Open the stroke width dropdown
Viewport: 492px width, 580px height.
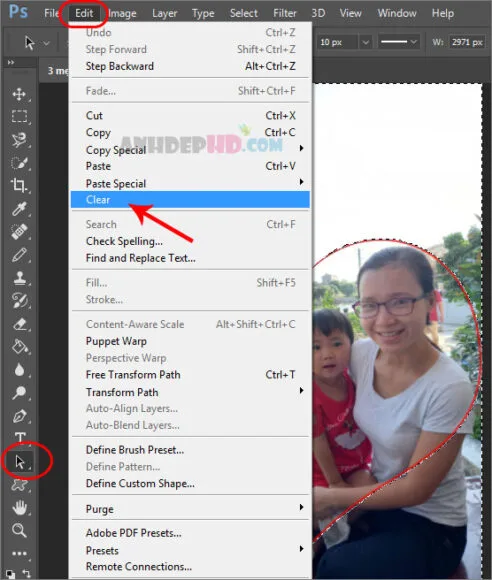tap(365, 42)
